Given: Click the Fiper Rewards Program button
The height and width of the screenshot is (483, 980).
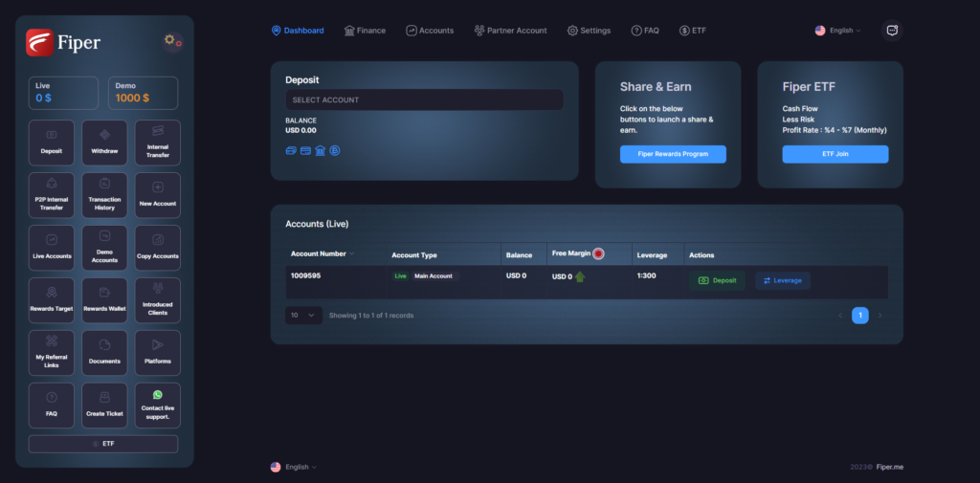Looking at the screenshot, I should pos(673,154).
